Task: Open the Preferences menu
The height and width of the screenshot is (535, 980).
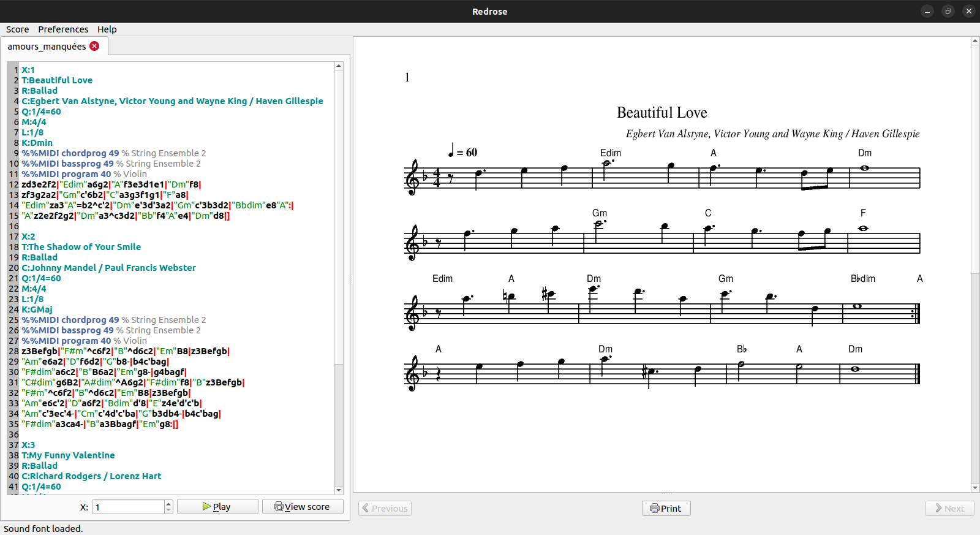Action: click(x=63, y=29)
